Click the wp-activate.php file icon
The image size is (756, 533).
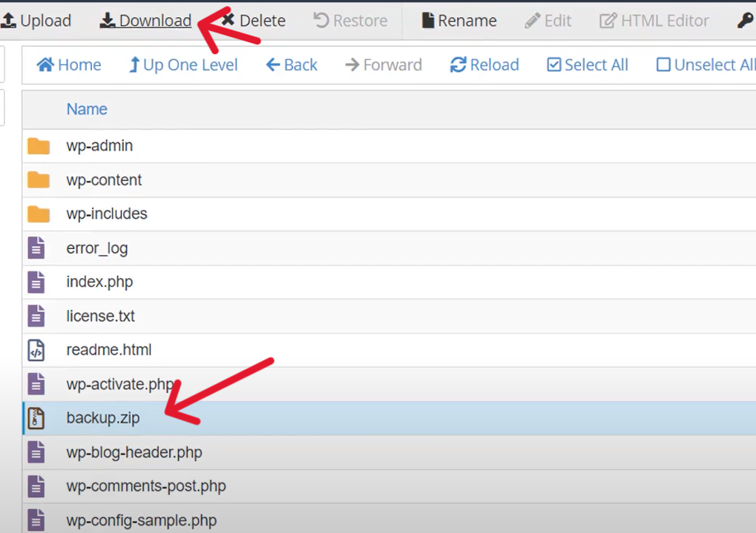36,384
